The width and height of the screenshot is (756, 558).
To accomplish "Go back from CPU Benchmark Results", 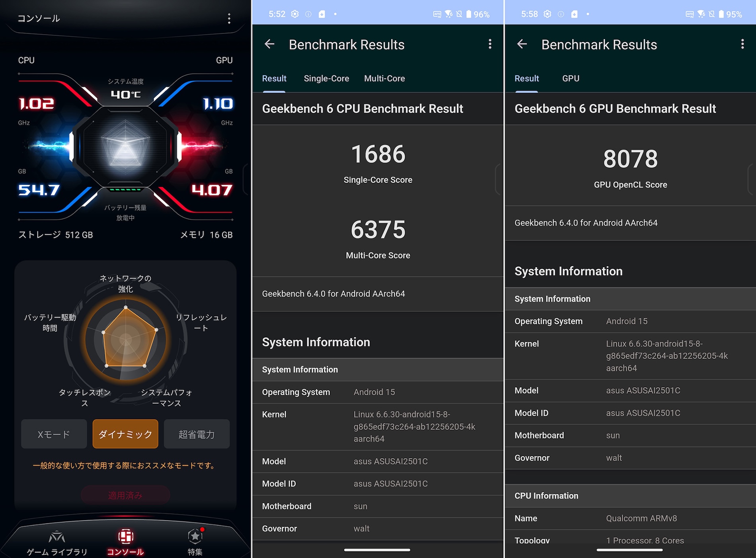I will (270, 44).
